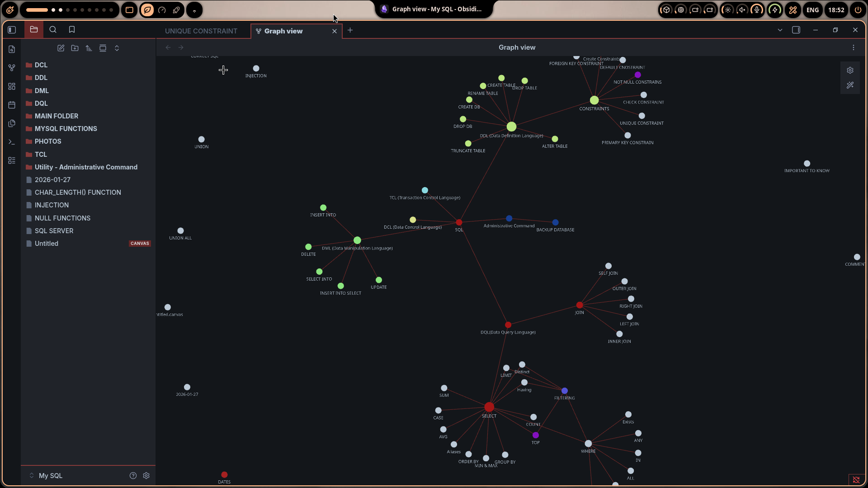Open tab list dropdown arrow

(x=779, y=30)
